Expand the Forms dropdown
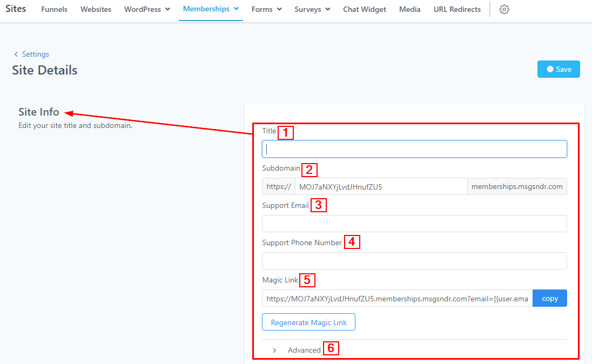592x364 pixels. [x=267, y=9]
